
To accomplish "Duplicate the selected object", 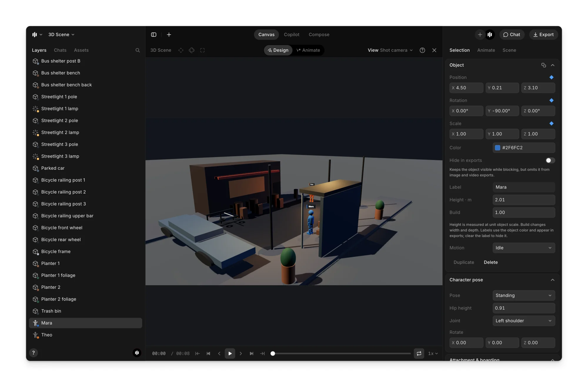I will coord(464,262).
